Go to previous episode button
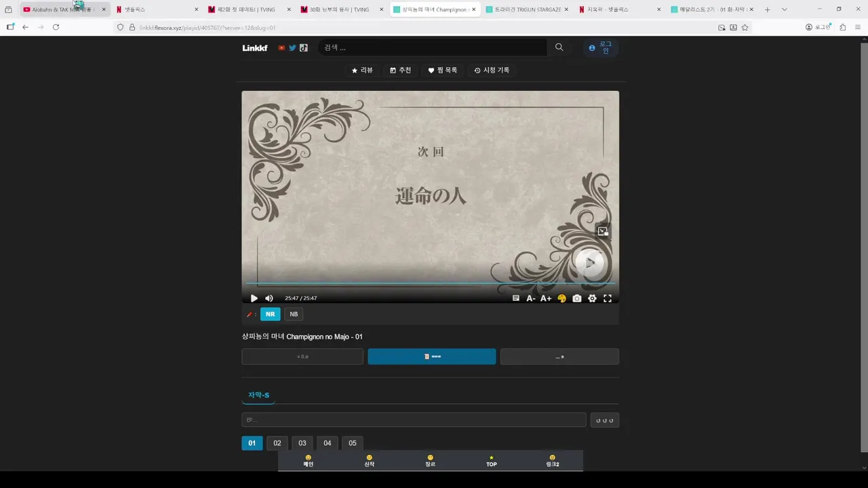The image size is (868, 488). [x=302, y=357]
